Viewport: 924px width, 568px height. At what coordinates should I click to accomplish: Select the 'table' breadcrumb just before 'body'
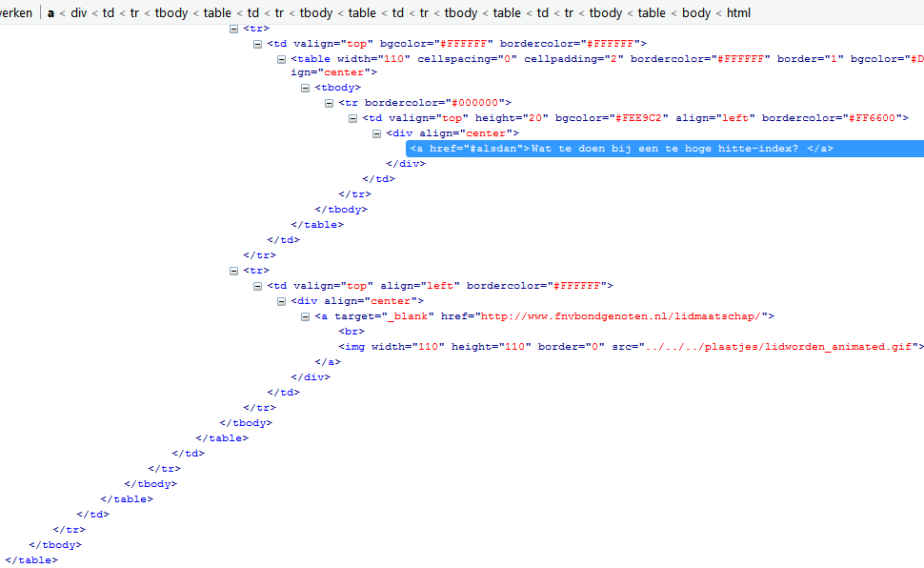652,13
